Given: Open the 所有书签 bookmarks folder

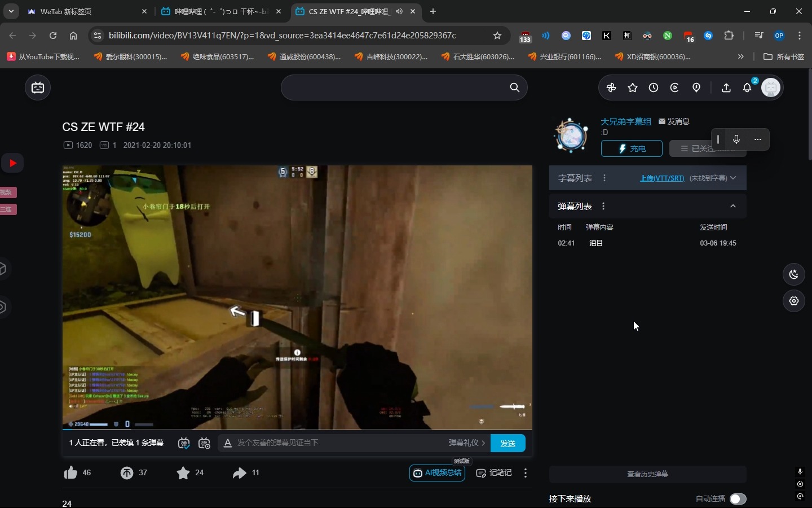Looking at the screenshot, I should pyautogui.click(x=784, y=56).
